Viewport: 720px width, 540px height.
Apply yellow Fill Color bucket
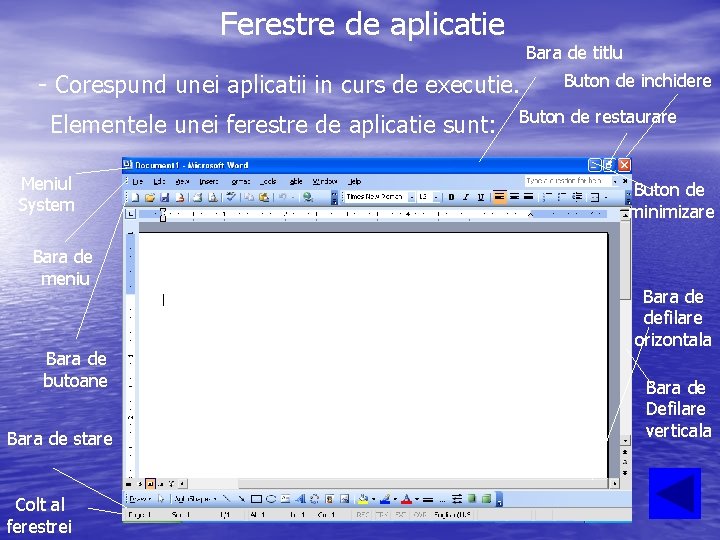[x=363, y=499]
